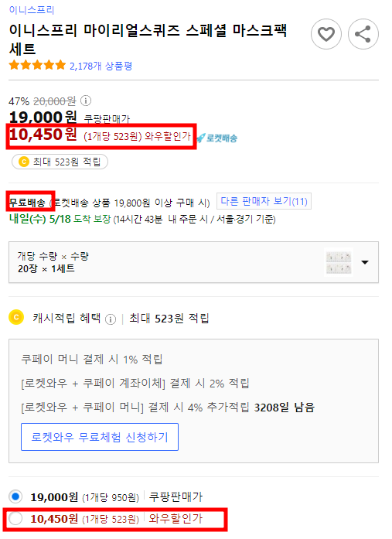Select the 19,000원 쿠팡판매가 radio button
The width and height of the screenshot is (392, 539).
(15, 496)
